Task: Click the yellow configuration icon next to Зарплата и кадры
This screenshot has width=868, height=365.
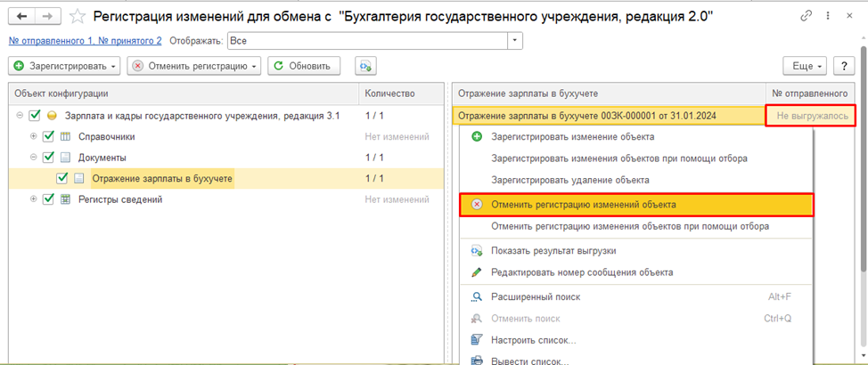Action: point(52,116)
